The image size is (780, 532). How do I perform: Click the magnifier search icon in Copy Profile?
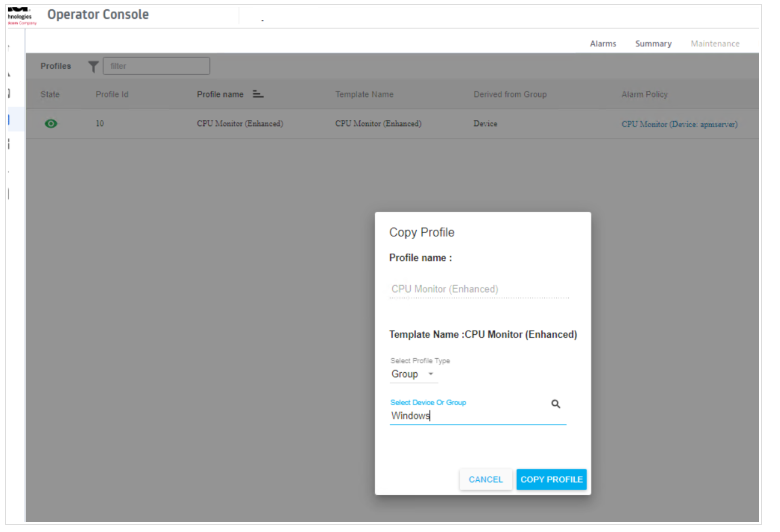coord(556,404)
